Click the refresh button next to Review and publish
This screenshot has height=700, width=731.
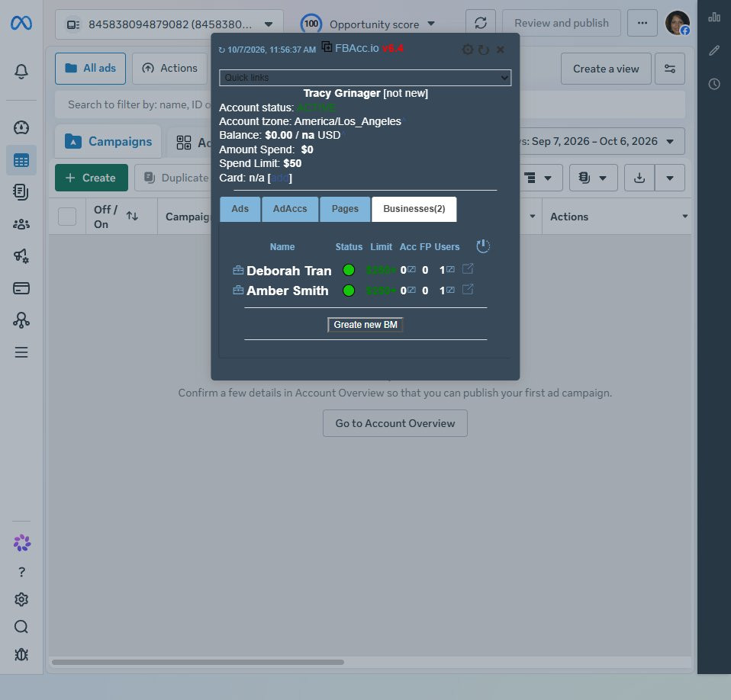481,23
